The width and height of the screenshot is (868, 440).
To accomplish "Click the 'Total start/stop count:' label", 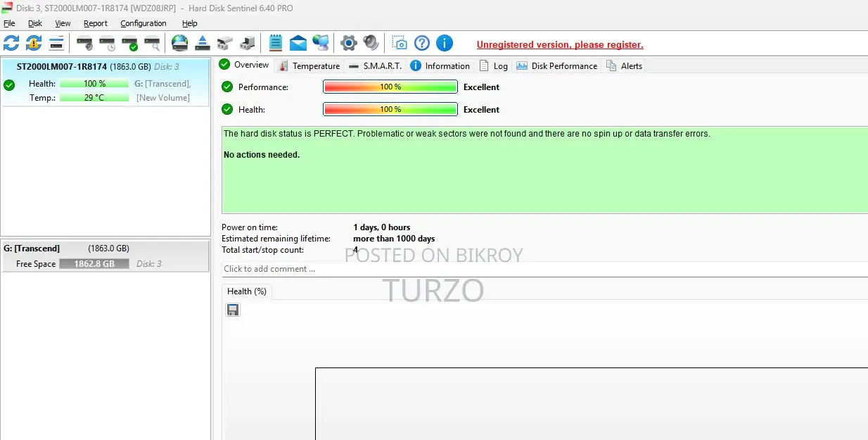I will click(x=262, y=250).
